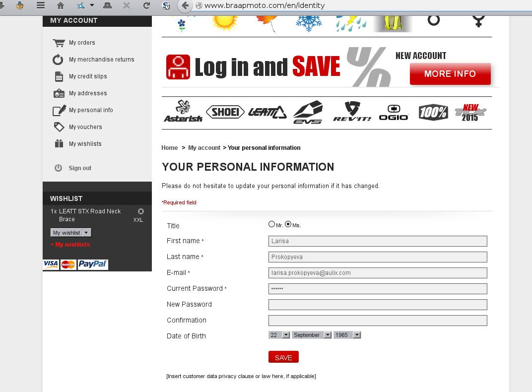This screenshot has width=532, height=392.
Task: Click the red SAVE button
Action: coord(283,357)
